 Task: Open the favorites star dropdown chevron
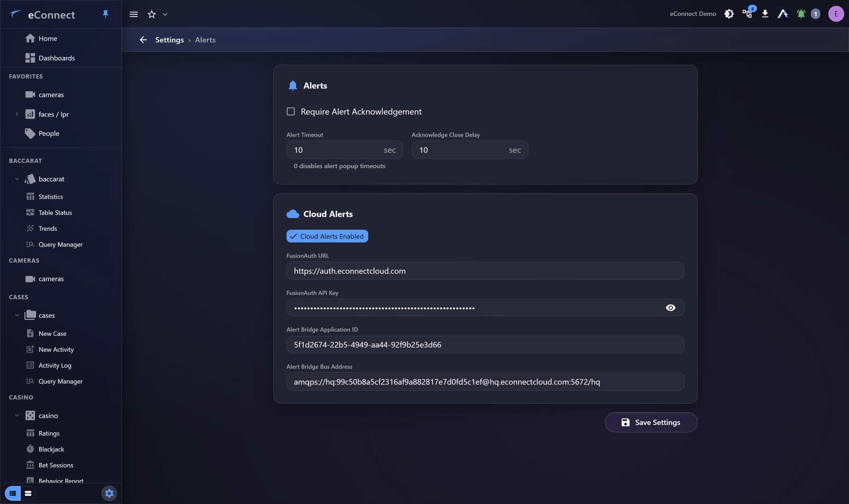click(165, 14)
